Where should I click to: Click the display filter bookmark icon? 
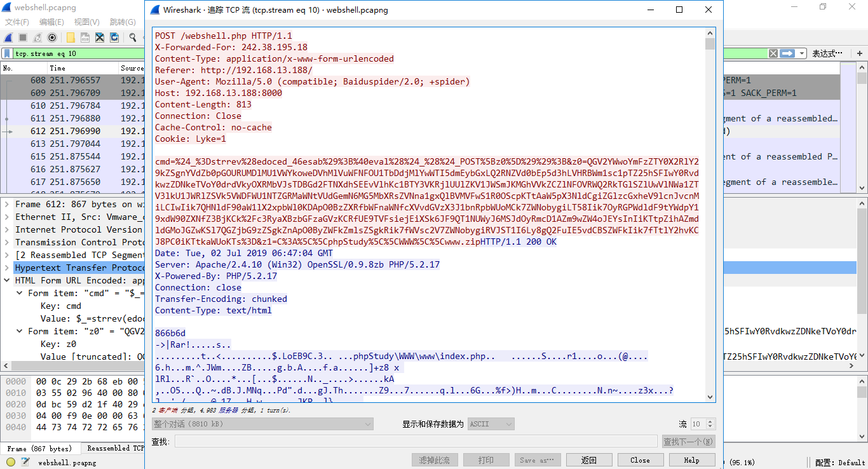[x=7, y=53]
